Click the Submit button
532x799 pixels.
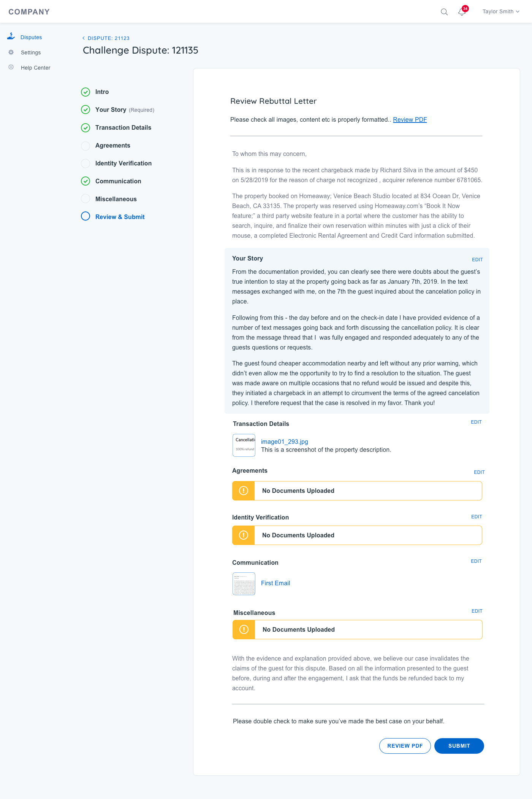pos(459,746)
